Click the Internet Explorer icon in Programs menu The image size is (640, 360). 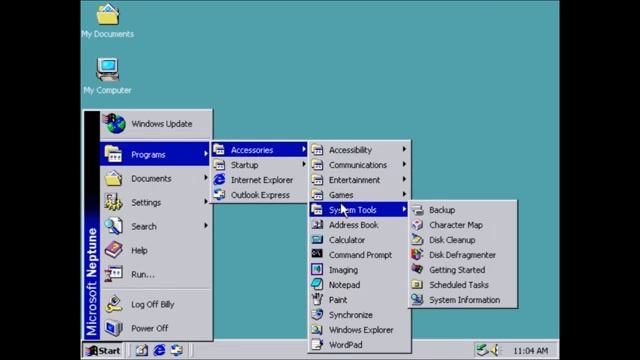pyautogui.click(x=220, y=180)
